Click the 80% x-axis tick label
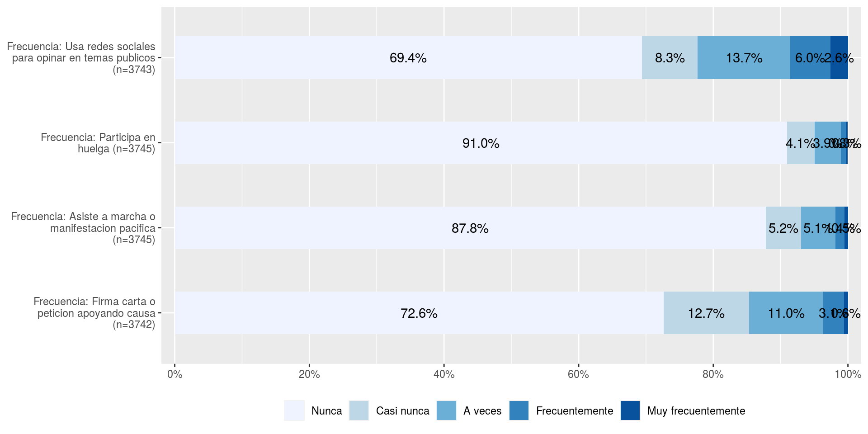Image resolution: width=868 pixels, height=434 pixels. (713, 374)
